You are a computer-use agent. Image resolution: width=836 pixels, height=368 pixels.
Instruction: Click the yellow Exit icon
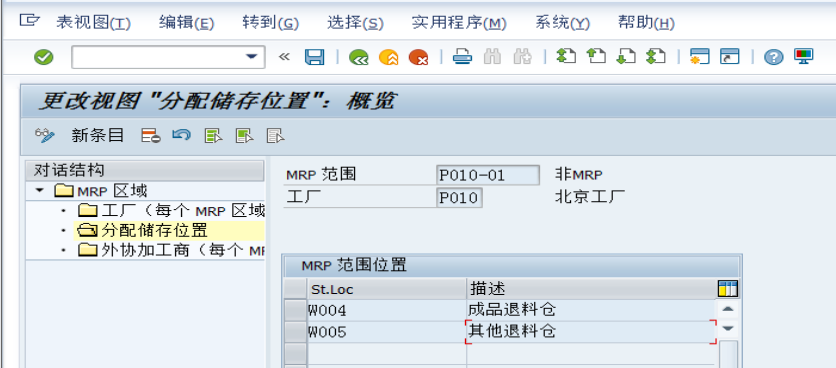pos(389,57)
